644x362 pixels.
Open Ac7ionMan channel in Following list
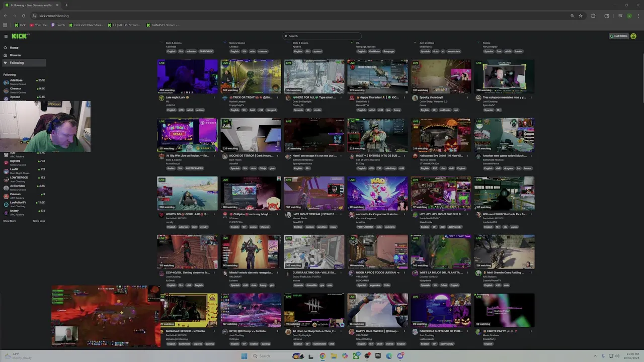pyautogui.click(x=24, y=187)
